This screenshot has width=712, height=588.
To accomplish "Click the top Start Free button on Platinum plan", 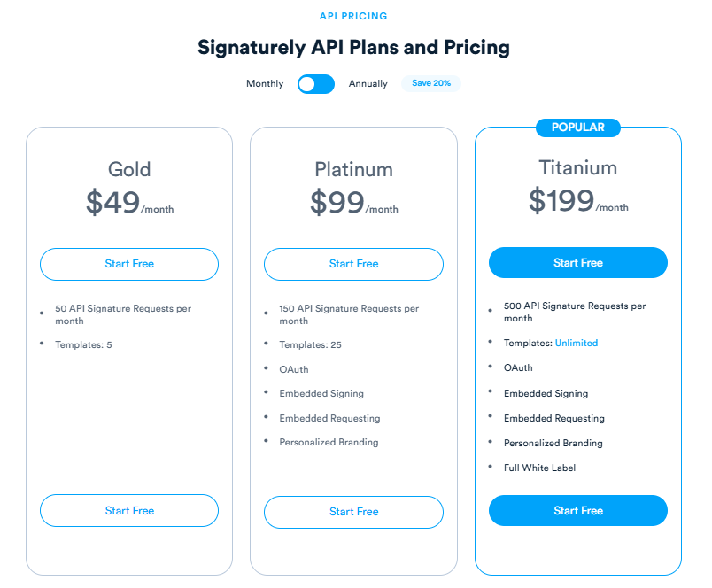I will (x=353, y=264).
